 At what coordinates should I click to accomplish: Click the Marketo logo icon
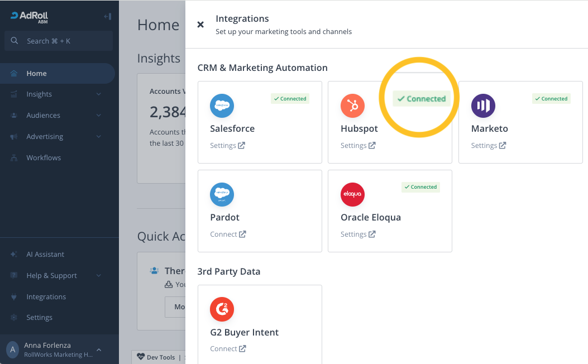[483, 106]
